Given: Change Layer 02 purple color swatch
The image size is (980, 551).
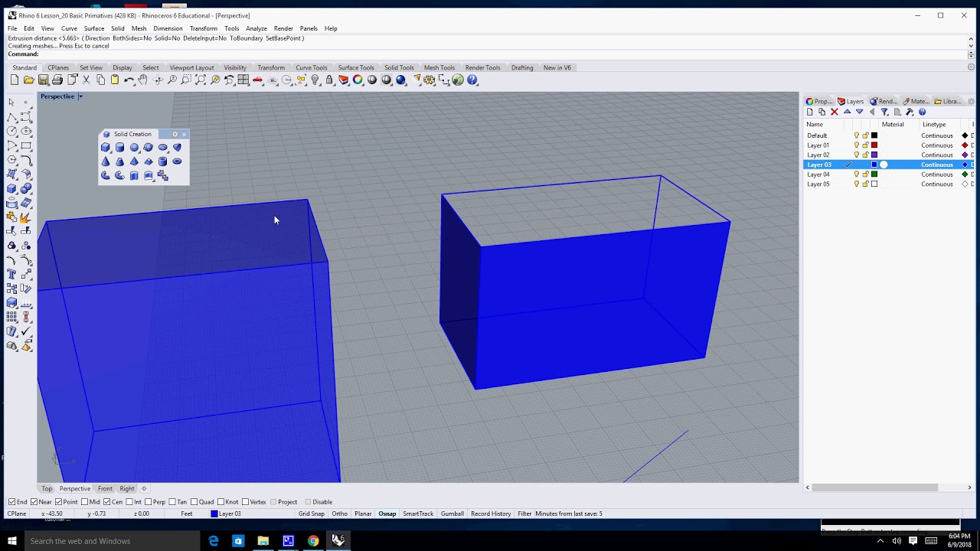Looking at the screenshot, I should point(874,155).
